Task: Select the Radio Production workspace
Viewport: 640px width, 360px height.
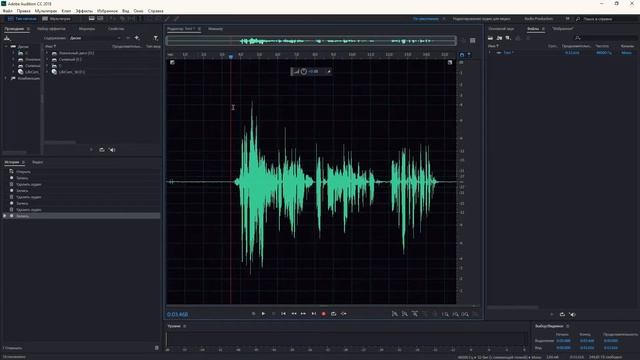Action: 539,19
